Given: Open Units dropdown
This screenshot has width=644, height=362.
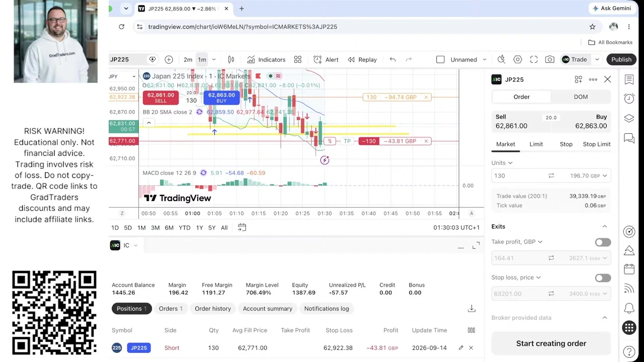Looking at the screenshot, I should 502,163.
